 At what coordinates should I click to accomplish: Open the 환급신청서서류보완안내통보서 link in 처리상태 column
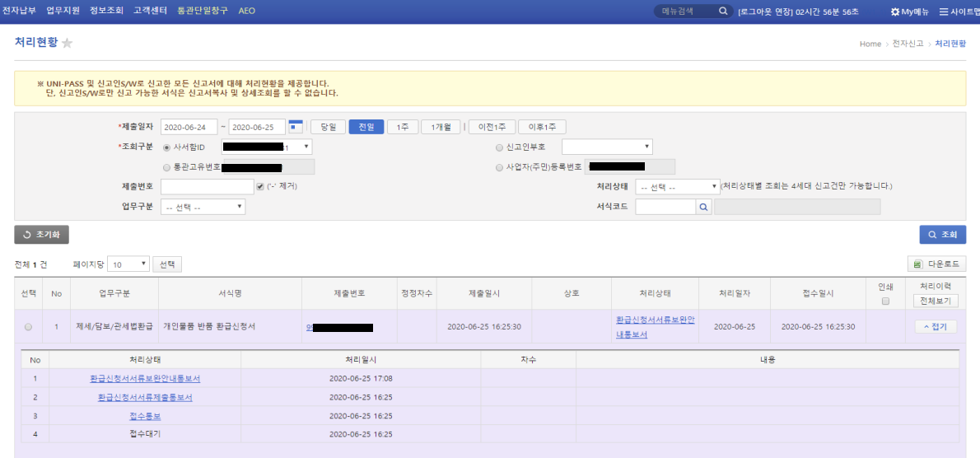655,327
